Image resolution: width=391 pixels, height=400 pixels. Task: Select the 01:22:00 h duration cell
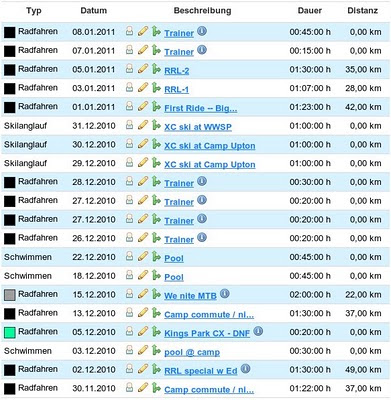[x=310, y=388]
